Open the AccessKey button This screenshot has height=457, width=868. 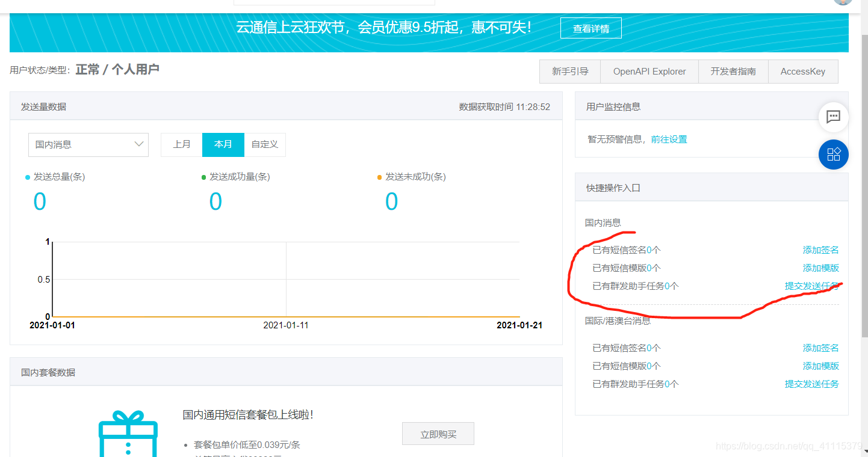point(803,72)
